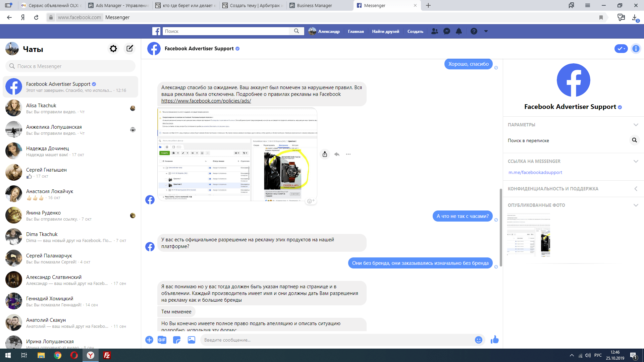
Task: Click the Facebook logo in blue bar
Action: click(x=156, y=31)
